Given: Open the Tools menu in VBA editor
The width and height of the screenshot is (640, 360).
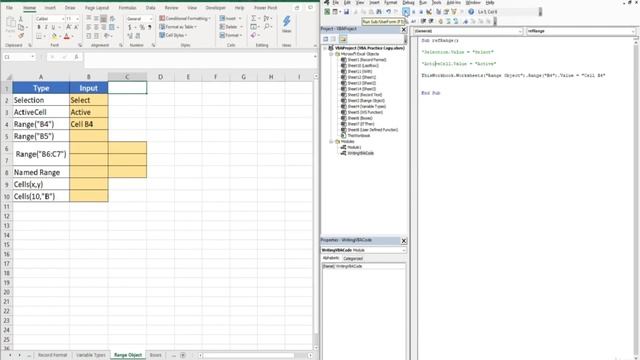Looking at the screenshot, I should click(x=436, y=2).
